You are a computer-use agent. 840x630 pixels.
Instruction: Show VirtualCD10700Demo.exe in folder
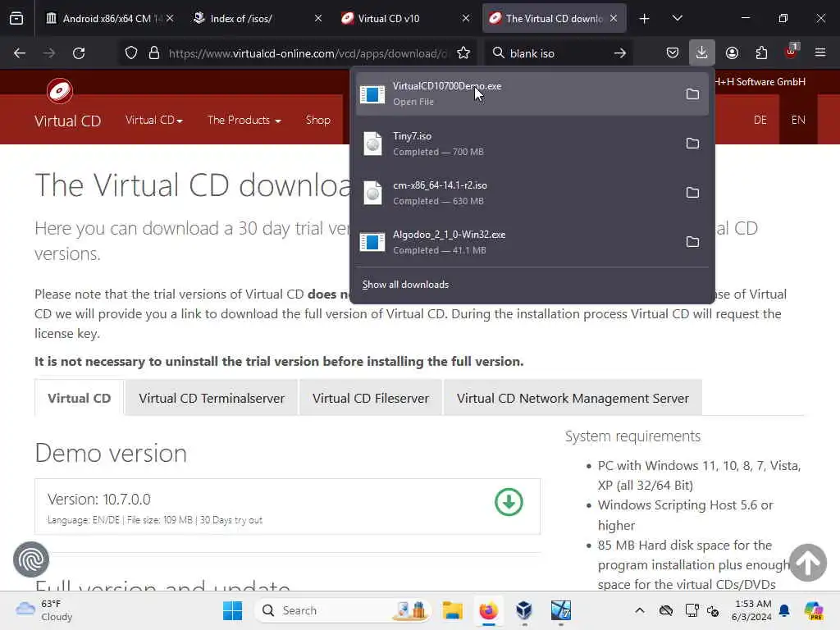(692, 94)
